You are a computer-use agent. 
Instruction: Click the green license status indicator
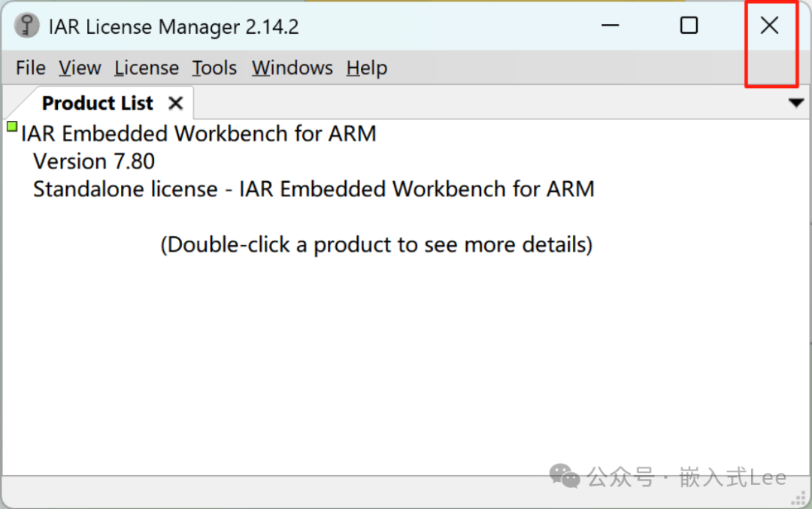click(11, 127)
